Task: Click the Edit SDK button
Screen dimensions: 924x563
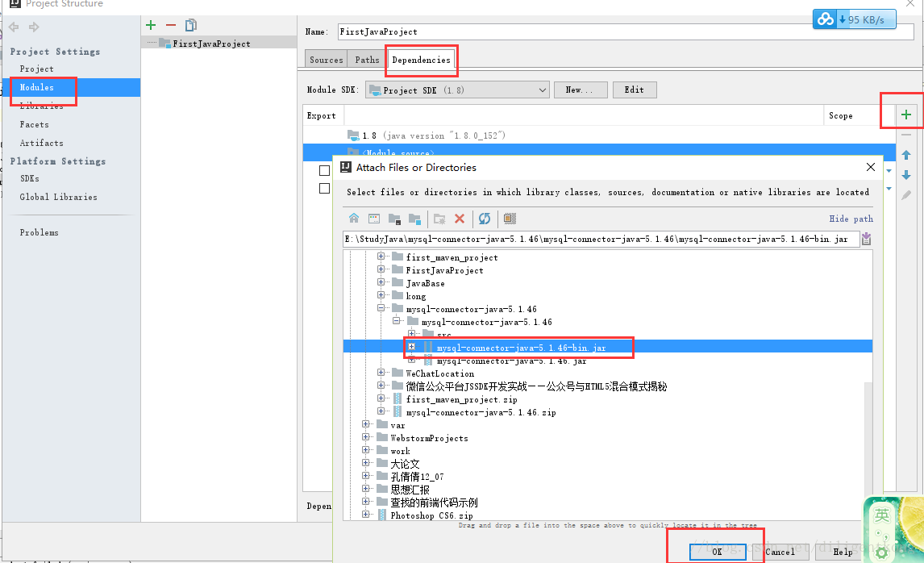Action: [x=634, y=90]
